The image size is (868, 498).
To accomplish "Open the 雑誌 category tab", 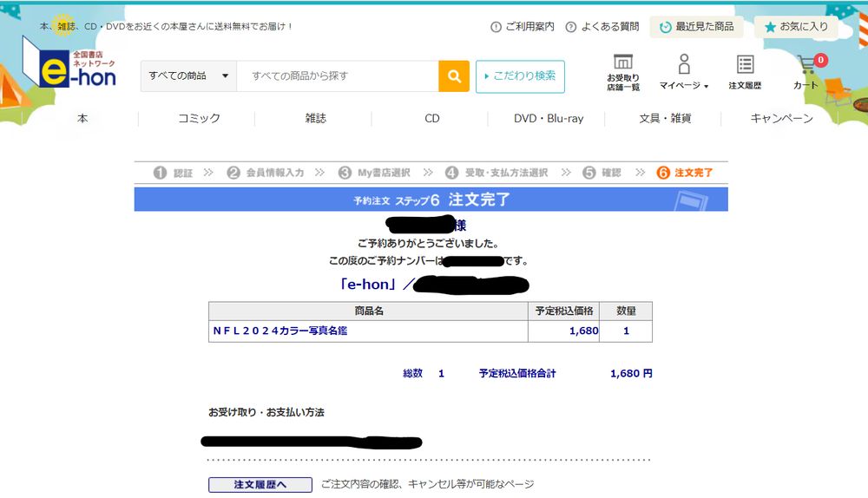I will [316, 118].
